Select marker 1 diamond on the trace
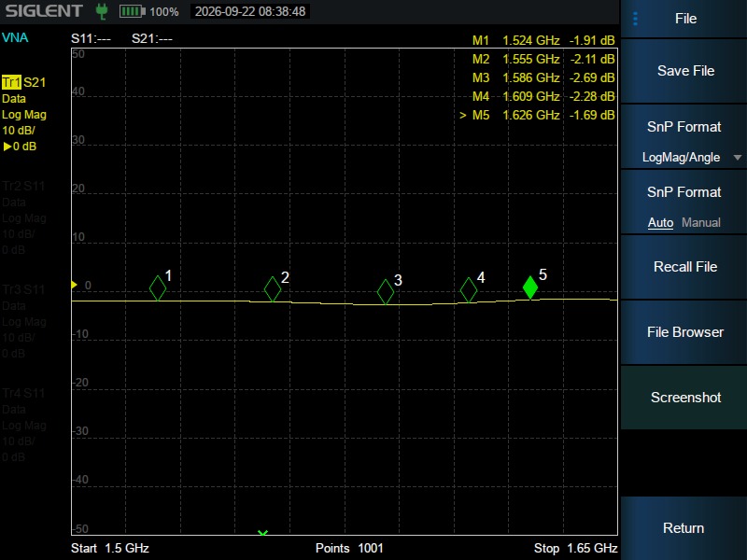Viewport: 747px width, 560px height. 158,288
